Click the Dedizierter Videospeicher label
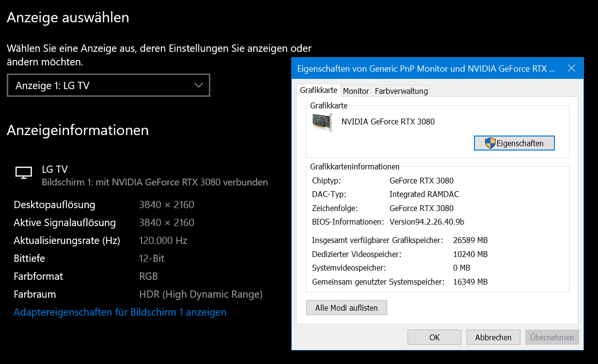Image resolution: width=598 pixels, height=364 pixels. coord(357,254)
